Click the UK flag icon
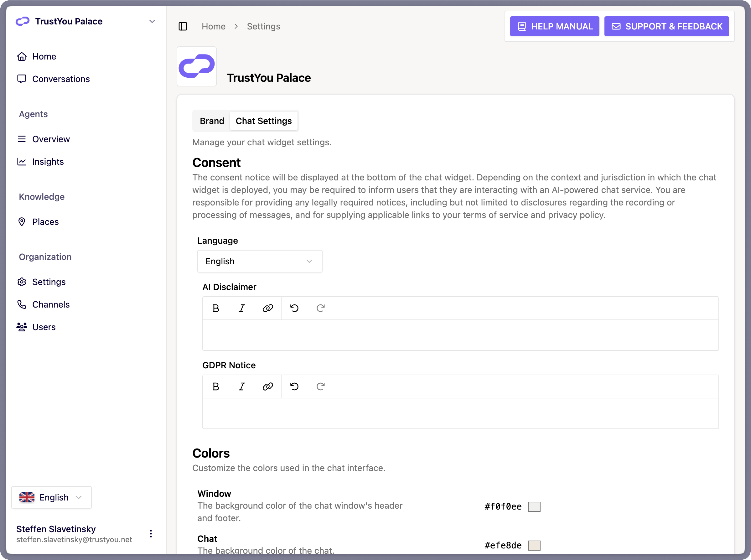The width and height of the screenshot is (751, 560). point(27,497)
